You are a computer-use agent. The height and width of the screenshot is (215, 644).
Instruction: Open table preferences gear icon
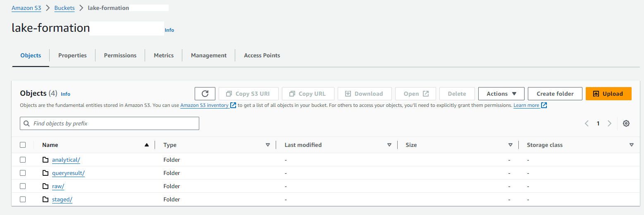626,123
